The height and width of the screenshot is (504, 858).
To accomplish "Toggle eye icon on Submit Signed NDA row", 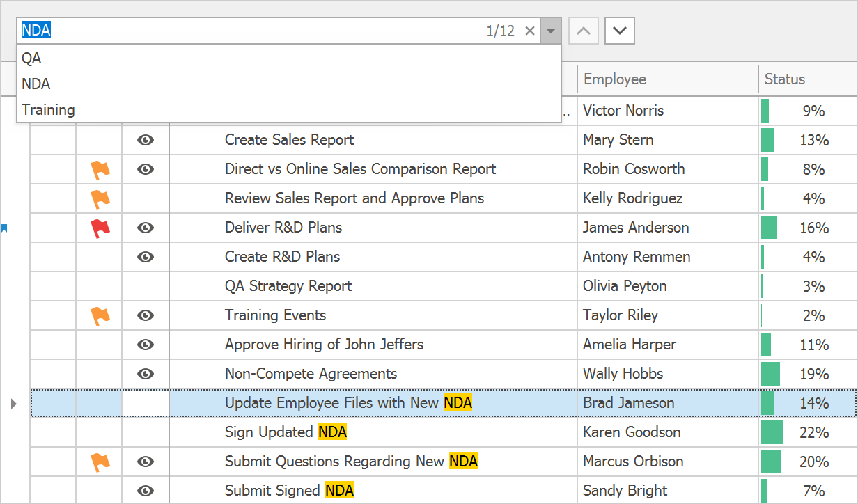I will coord(145,491).
